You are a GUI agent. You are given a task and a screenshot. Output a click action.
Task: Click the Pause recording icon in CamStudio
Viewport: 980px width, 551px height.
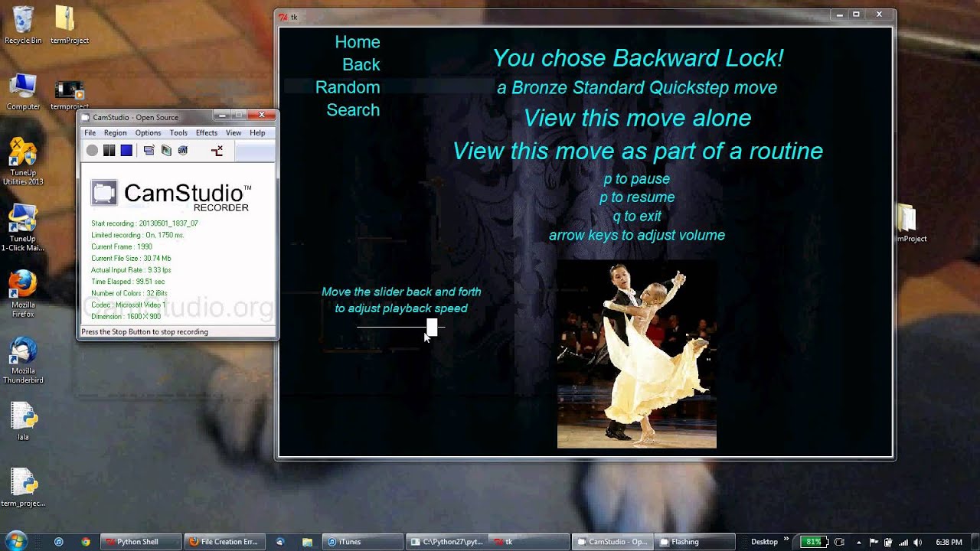tap(109, 151)
